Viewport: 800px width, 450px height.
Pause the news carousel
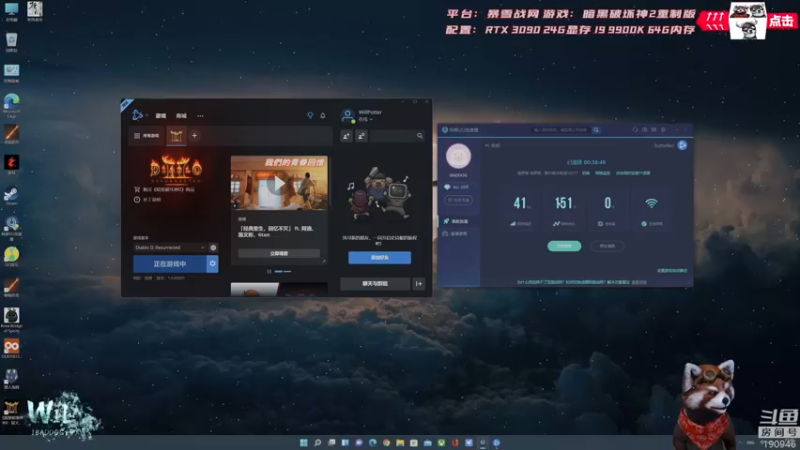pyautogui.click(x=269, y=271)
